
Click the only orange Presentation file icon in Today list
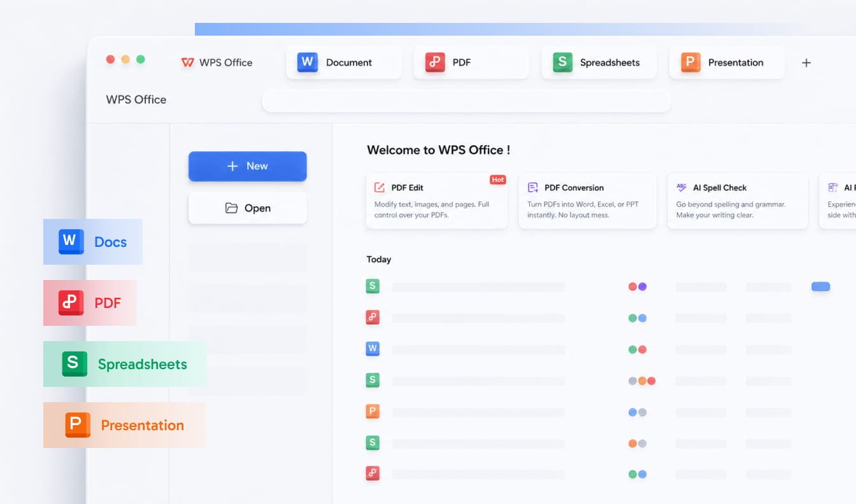click(373, 411)
